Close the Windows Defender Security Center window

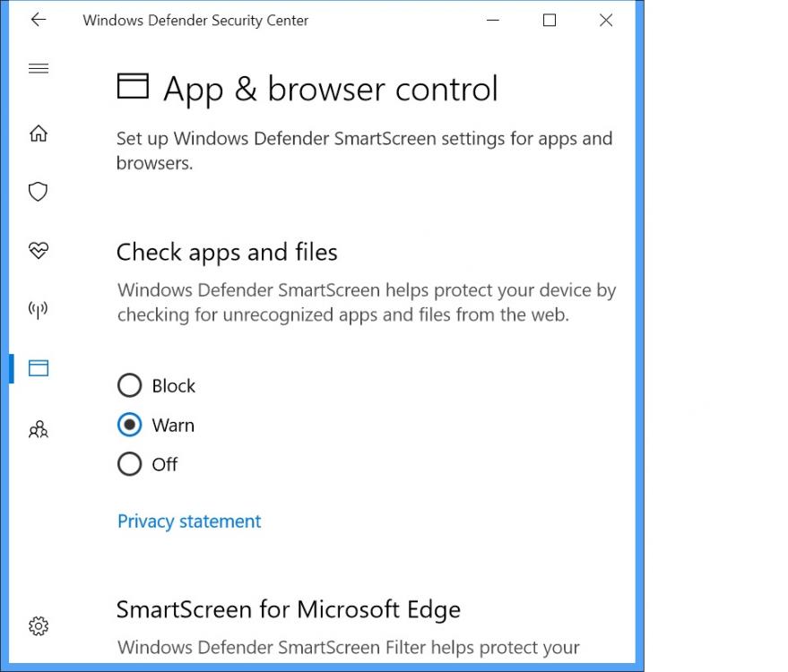(606, 20)
